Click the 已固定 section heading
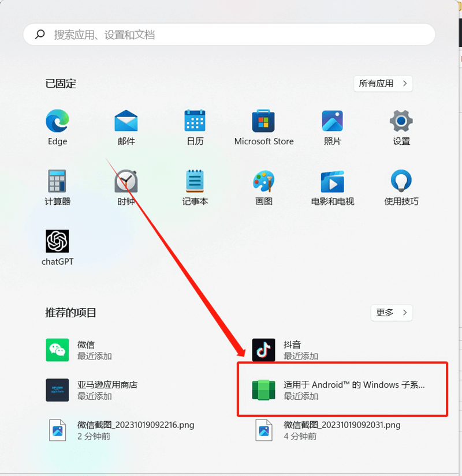The image size is (462, 476). point(61,84)
